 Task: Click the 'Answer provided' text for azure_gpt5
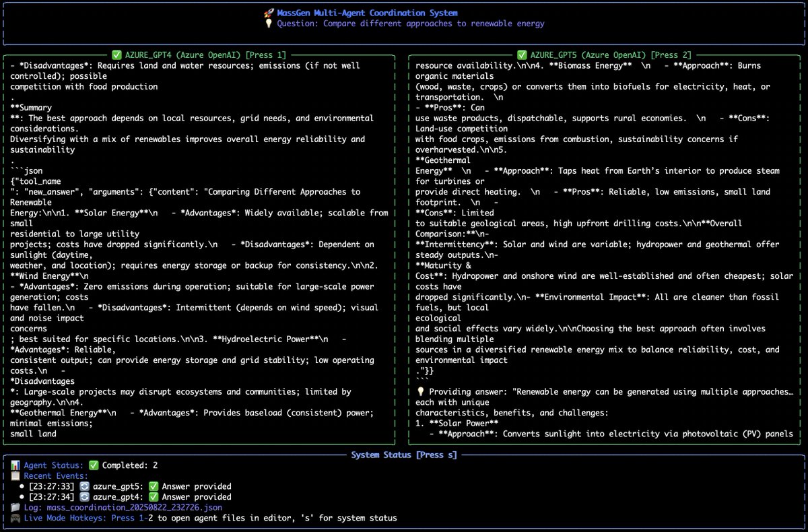pyautogui.click(x=195, y=486)
